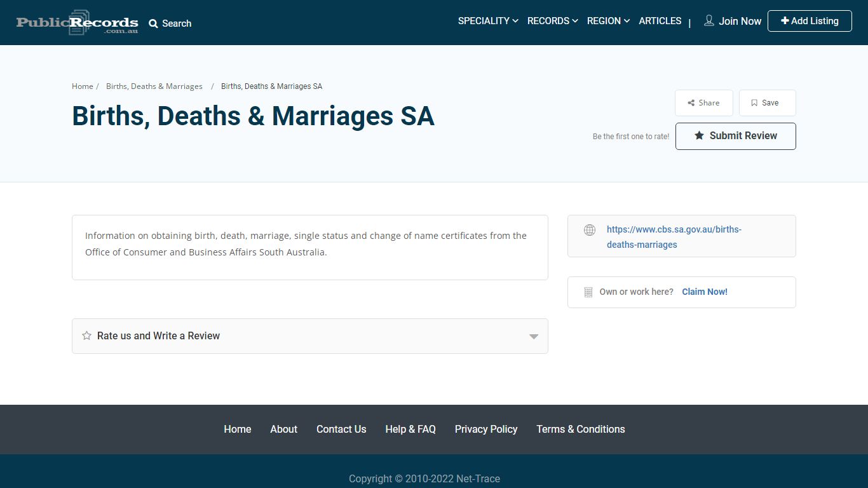The image size is (868, 488).
Task: Open the footer About link
Action: point(284,430)
